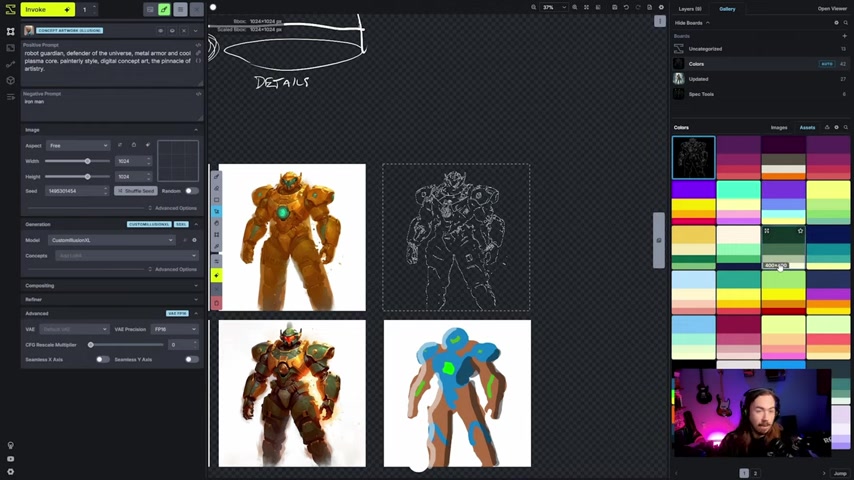This screenshot has width=854, height=480.
Task: Toggle the Seamless X Axis switch
Action: (x=102, y=360)
